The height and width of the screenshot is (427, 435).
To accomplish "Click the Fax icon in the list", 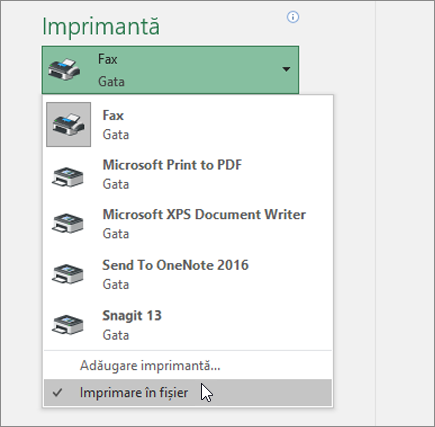I will [x=68, y=124].
